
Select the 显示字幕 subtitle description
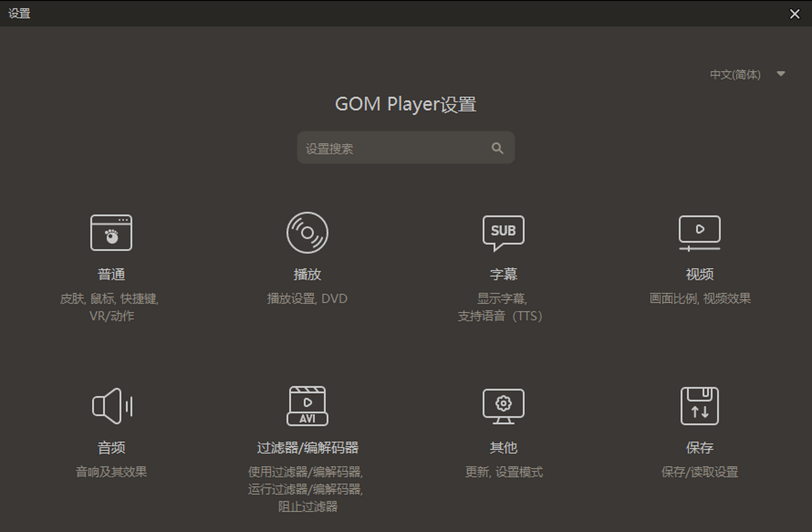click(x=503, y=298)
